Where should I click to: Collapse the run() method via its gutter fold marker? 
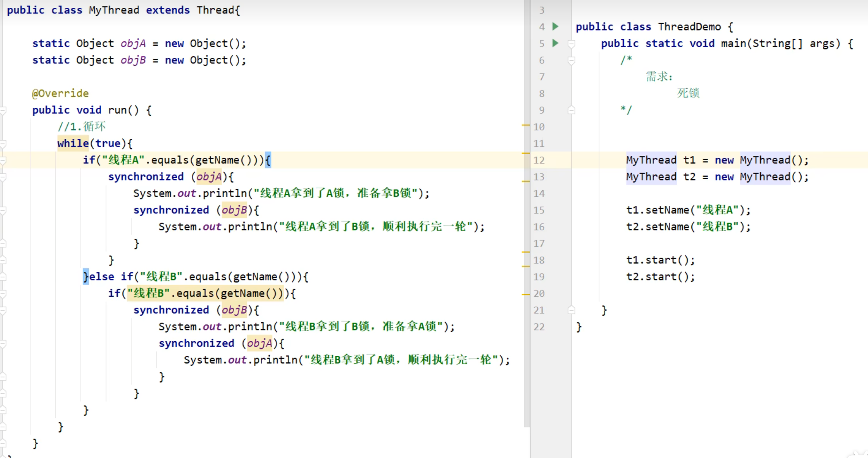point(3,111)
